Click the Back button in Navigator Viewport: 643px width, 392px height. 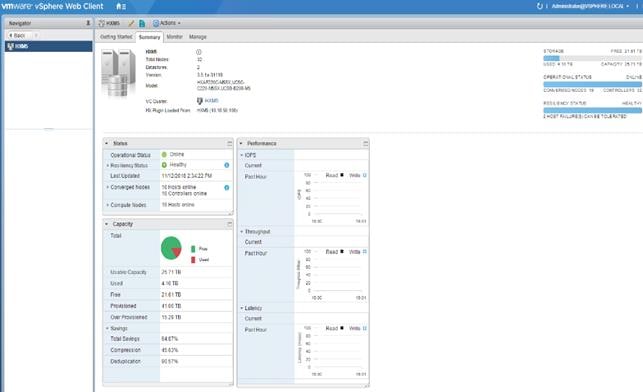pyautogui.click(x=17, y=35)
